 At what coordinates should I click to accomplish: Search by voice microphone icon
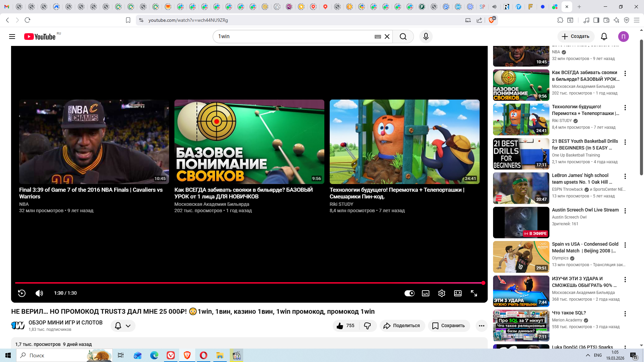426,37
